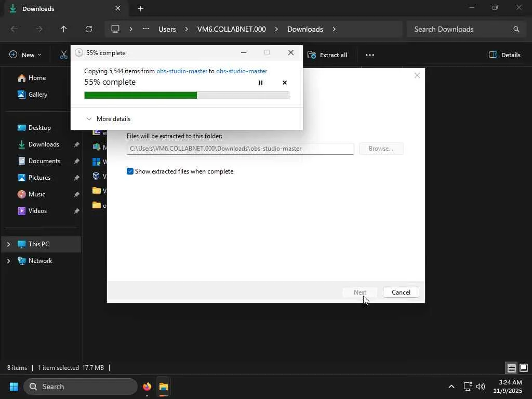The height and width of the screenshot is (399, 532).
Task: Add a new Explorer tab
Action: click(140, 8)
